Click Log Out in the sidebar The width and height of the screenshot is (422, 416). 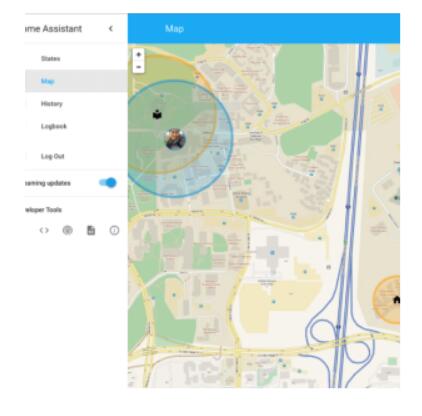[76, 156]
